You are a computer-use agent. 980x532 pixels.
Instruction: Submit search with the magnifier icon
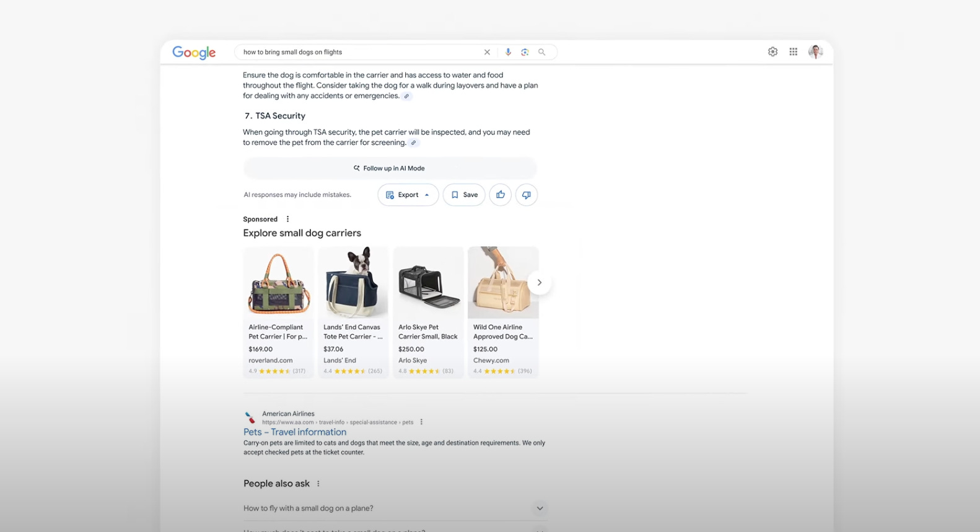(x=542, y=52)
